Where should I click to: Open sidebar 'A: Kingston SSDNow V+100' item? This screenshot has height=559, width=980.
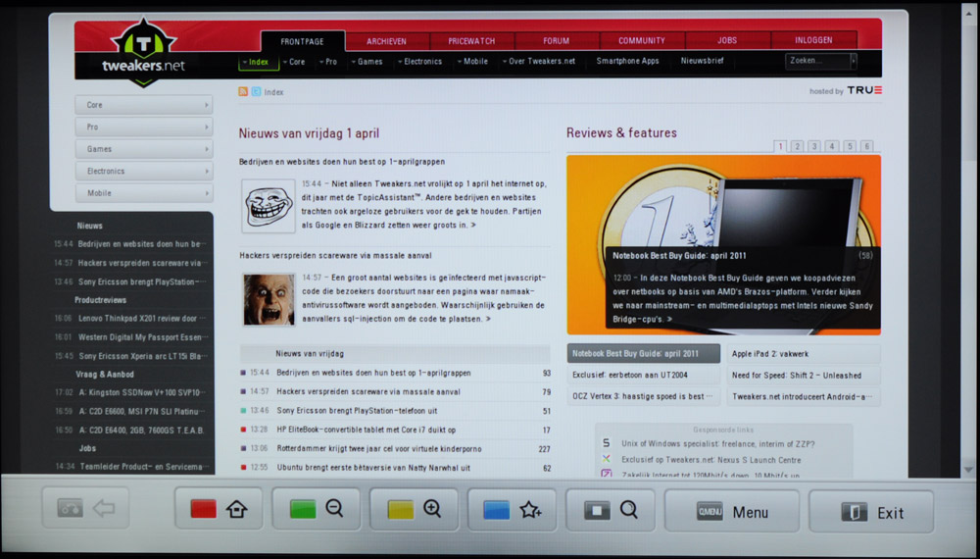point(131,392)
